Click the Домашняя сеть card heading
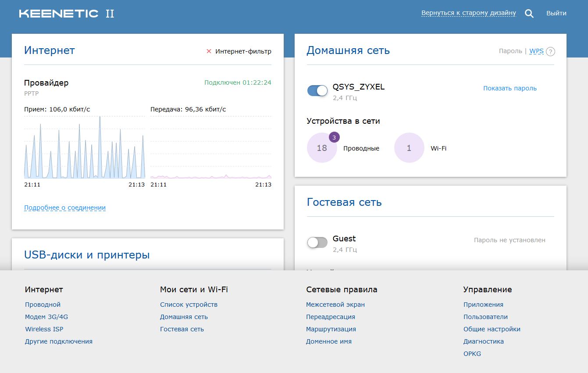588x373 pixels. click(x=348, y=50)
